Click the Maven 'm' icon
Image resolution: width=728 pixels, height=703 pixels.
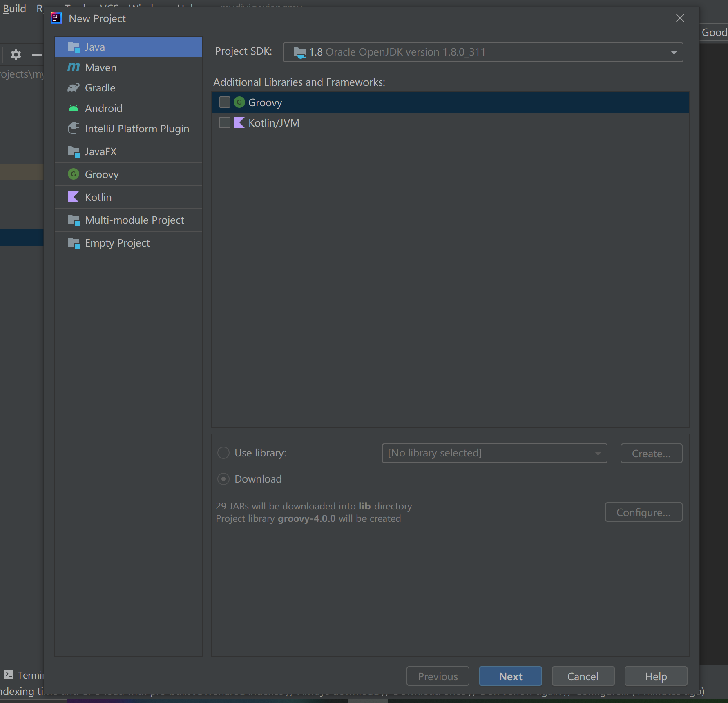(x=74, y=67)
